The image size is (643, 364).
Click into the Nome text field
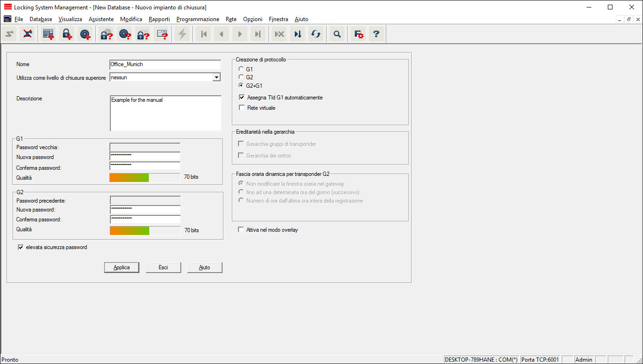(165, 64)
